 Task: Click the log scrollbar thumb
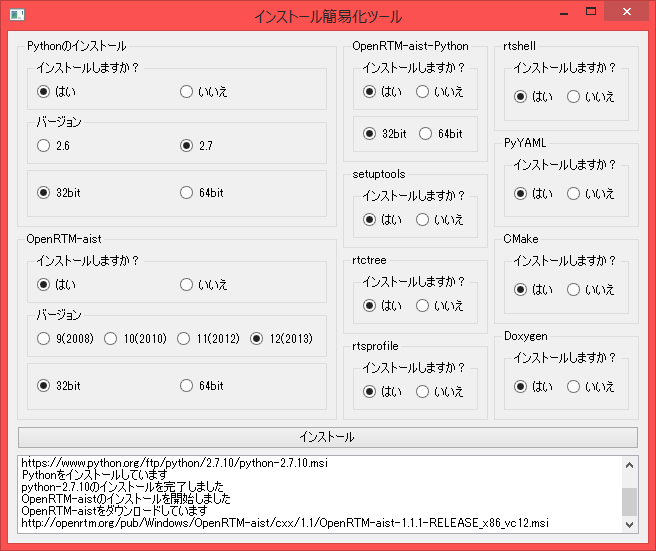tap(629, 502)
